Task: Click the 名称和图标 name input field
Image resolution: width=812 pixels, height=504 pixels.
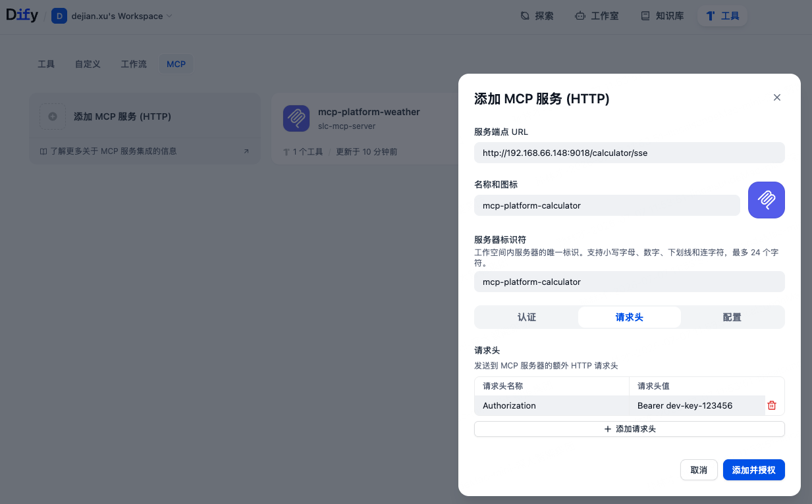Action: coord(607,205)
